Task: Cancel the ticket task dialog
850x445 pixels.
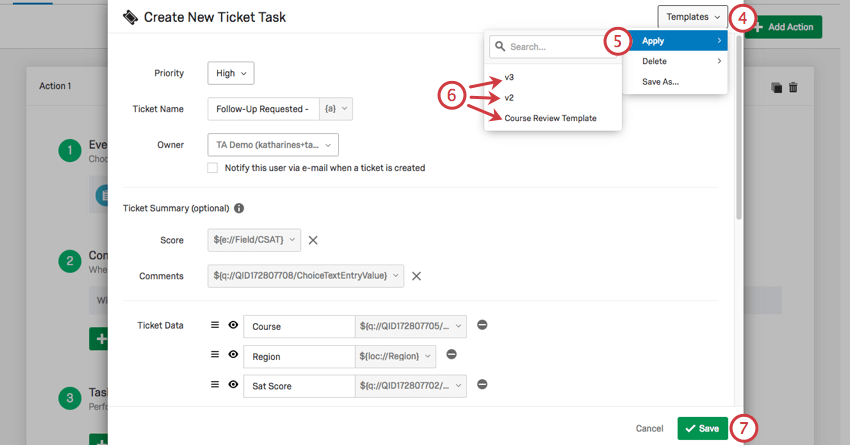Action: click(x=649, y=428)
